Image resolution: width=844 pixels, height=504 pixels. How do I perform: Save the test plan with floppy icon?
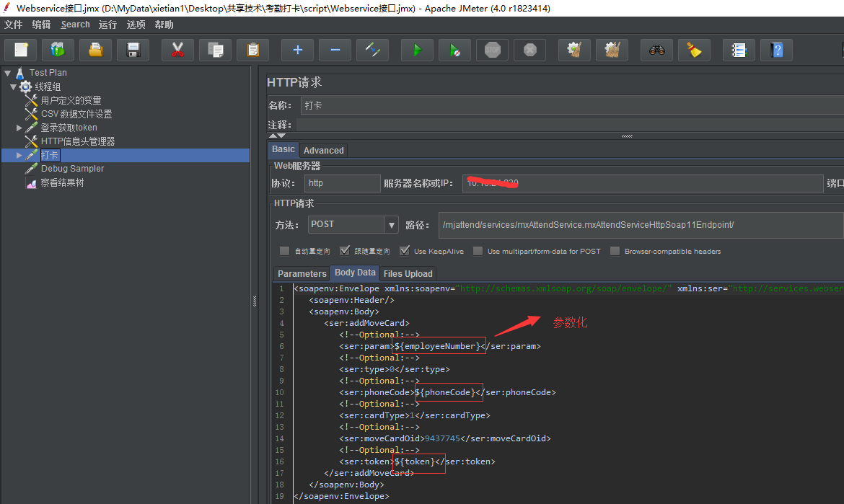pos(133,50)
